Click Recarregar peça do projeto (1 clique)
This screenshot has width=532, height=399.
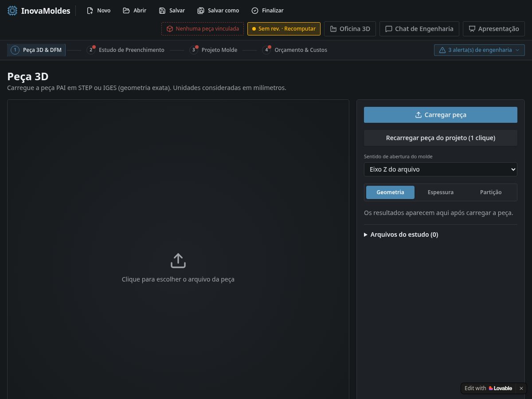click(441, 138)
